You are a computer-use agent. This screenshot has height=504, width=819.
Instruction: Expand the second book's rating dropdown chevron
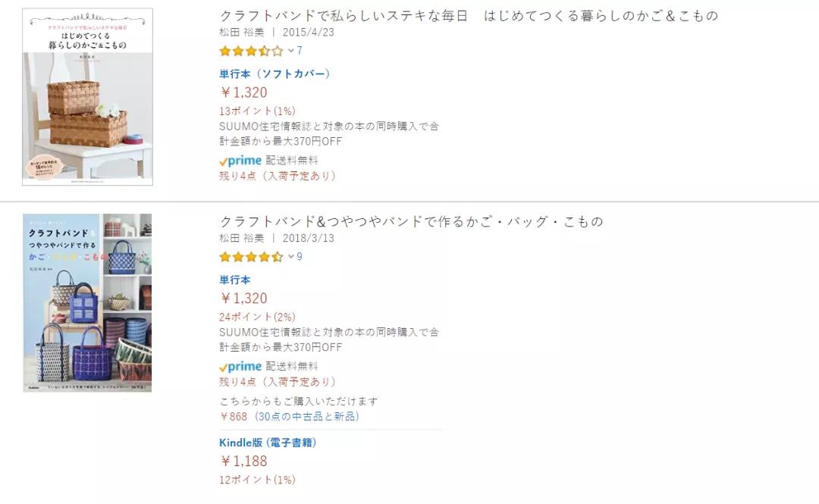(x=290, y=257)
